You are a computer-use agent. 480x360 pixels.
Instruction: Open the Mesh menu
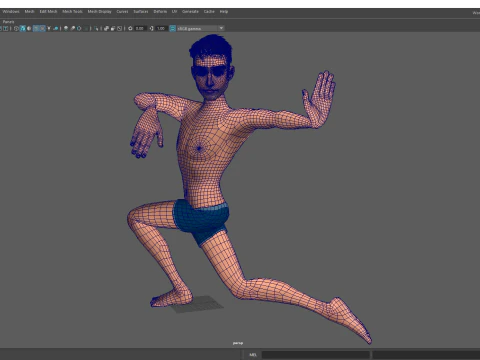(x=29, y=12)
